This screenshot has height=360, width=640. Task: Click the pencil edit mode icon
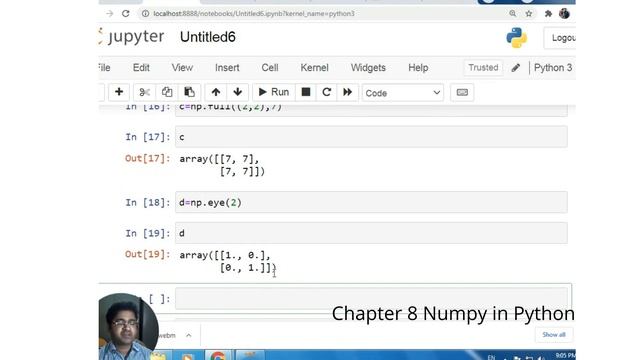click(x=516, y=68)
